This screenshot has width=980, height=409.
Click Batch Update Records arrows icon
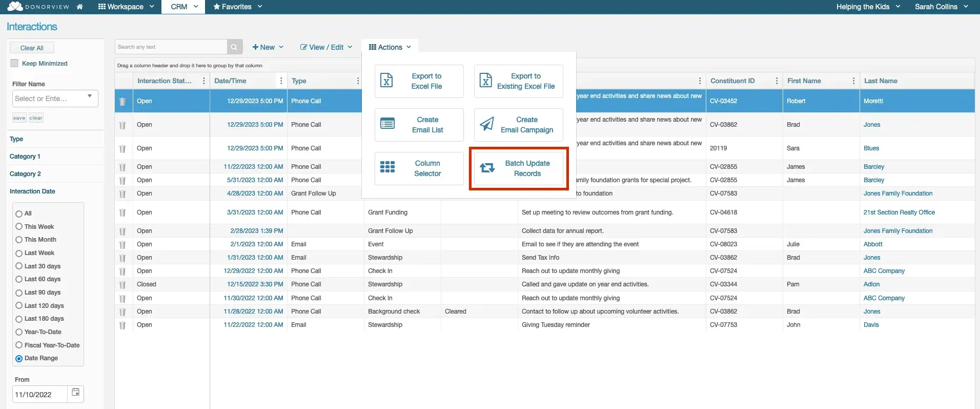(x=487, y=168)
